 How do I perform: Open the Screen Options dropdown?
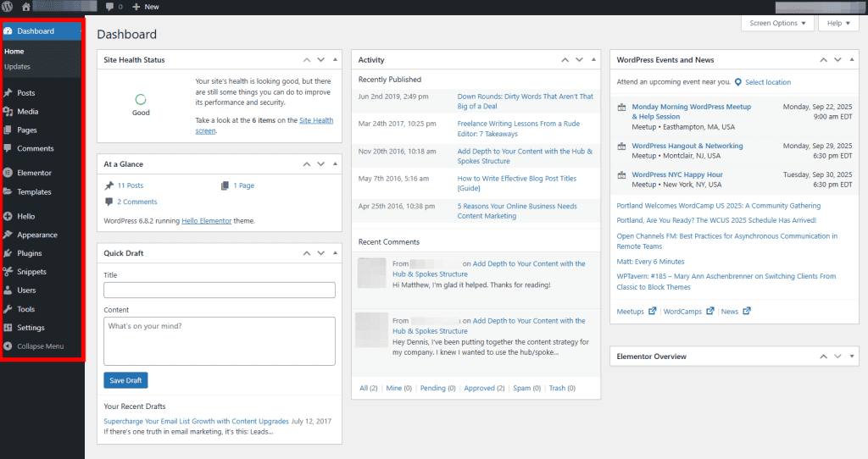pos(777,23)
